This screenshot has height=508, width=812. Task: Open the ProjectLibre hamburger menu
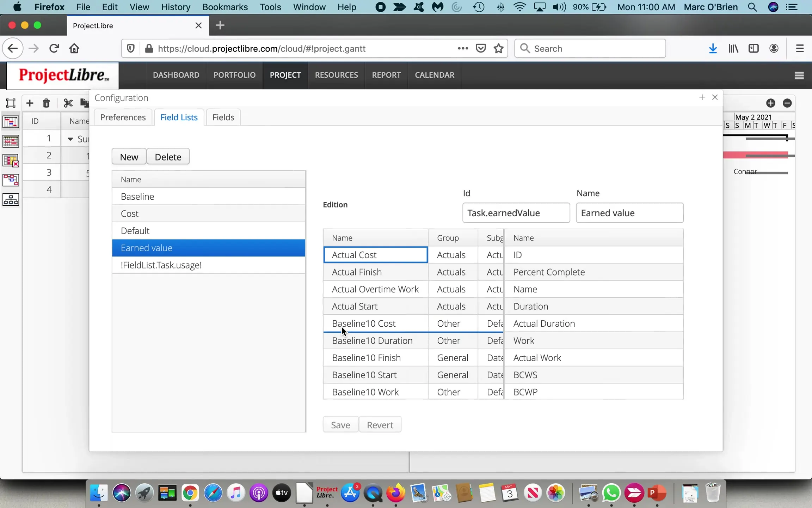tap(799, 75)
